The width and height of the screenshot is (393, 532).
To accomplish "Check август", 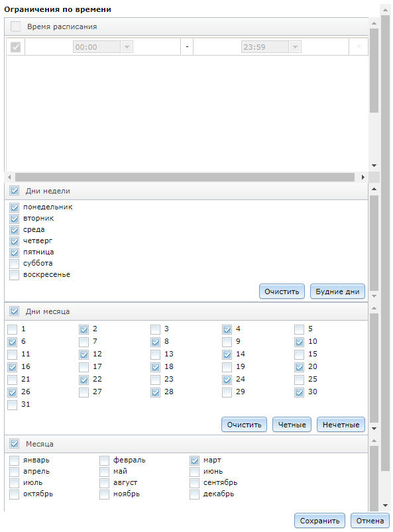I will (x=104, y=483).
